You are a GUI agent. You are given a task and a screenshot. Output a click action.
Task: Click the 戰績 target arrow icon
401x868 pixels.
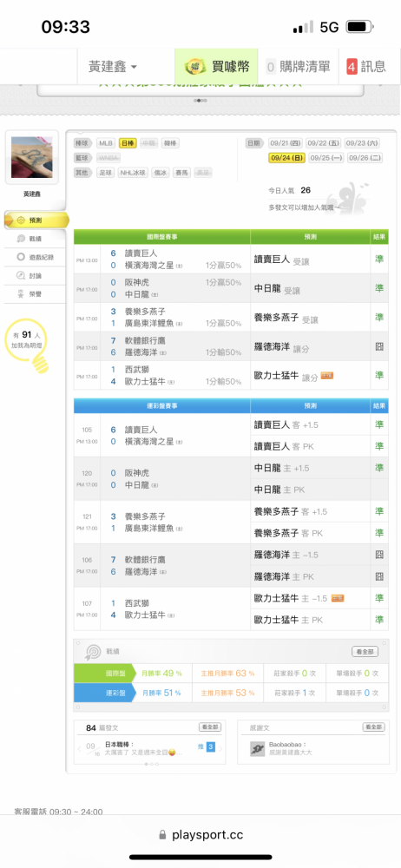click(x=93, y=651)
